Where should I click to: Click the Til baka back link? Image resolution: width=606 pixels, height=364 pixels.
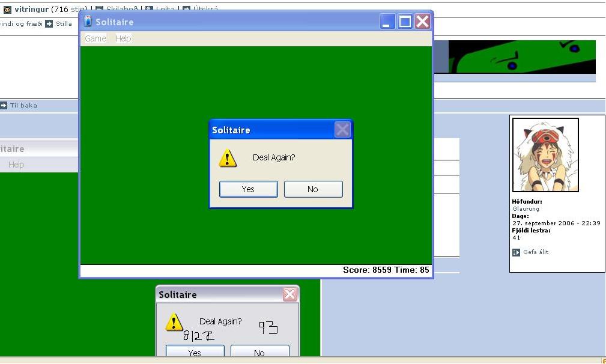(23, 105)
